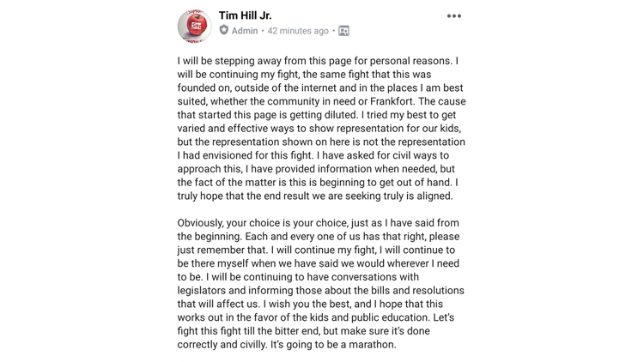Click the group members privacy icon

[x=343, y=31]
